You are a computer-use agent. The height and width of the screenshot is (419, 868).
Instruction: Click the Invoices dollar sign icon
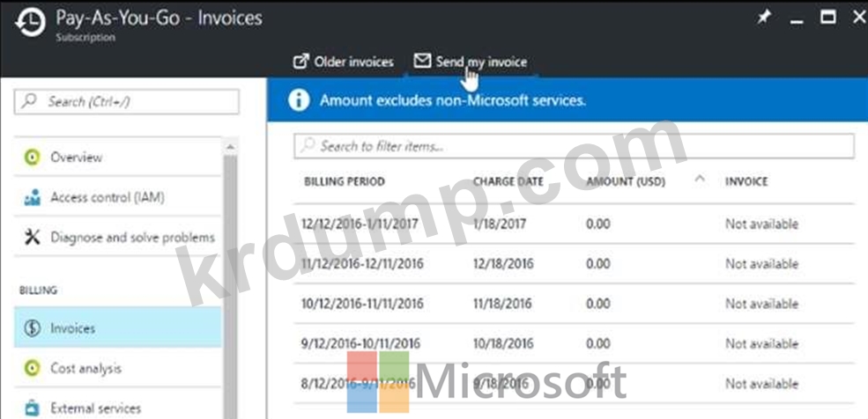pyautogui.click(x=32, y=327)
